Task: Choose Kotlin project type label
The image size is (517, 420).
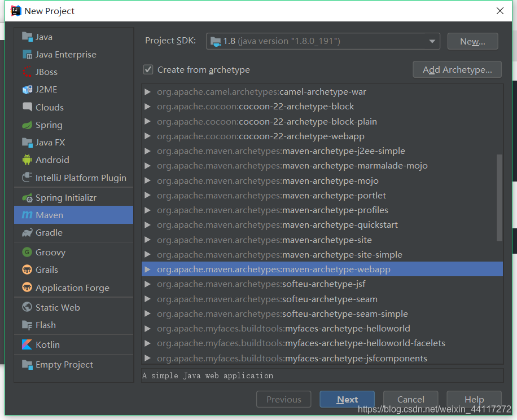Action: coord(47,345)
